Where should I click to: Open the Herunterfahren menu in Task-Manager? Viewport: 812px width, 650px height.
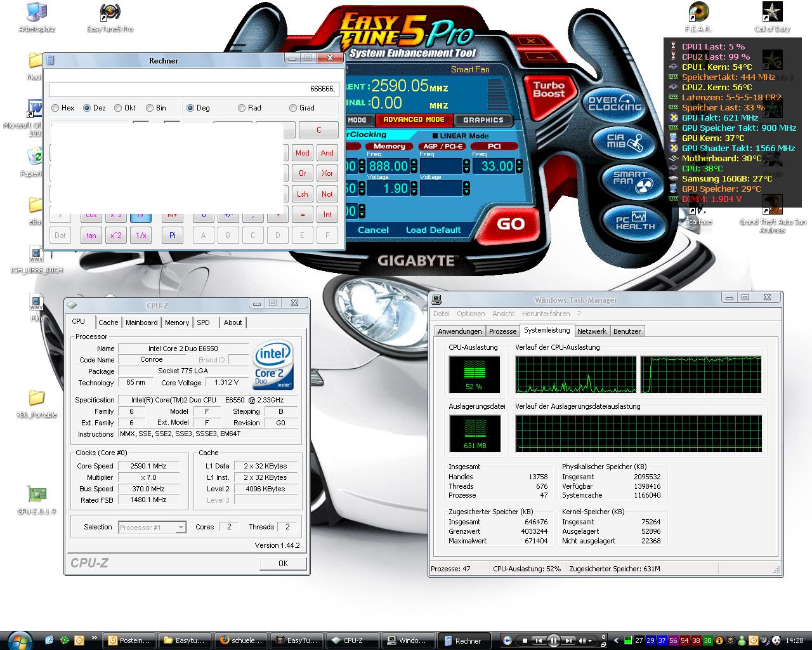[546, 314]
